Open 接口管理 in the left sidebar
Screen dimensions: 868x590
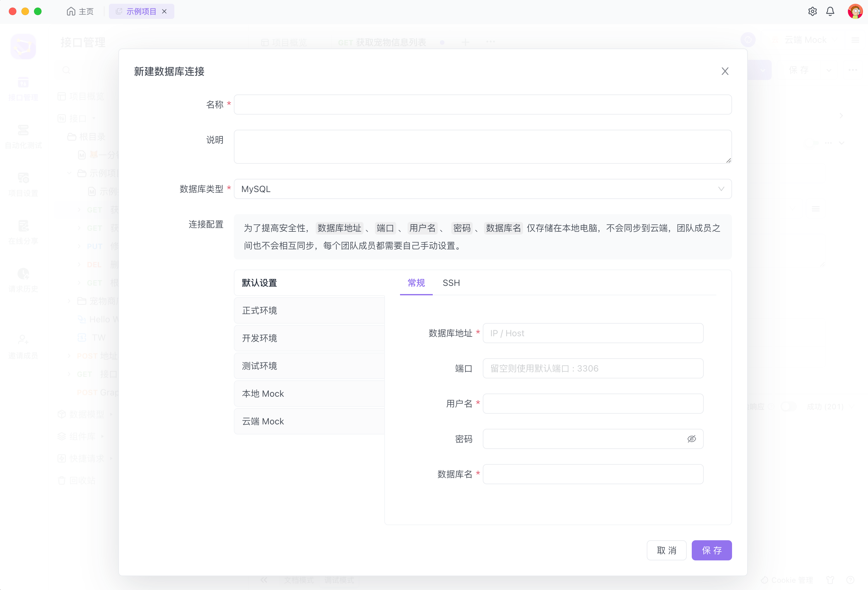23,89
